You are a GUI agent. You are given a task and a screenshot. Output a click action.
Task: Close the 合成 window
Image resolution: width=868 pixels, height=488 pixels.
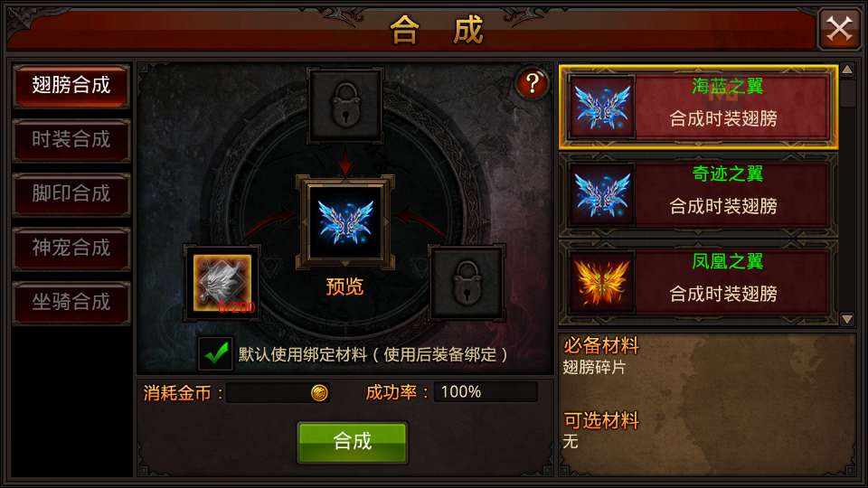pos(839,28)
